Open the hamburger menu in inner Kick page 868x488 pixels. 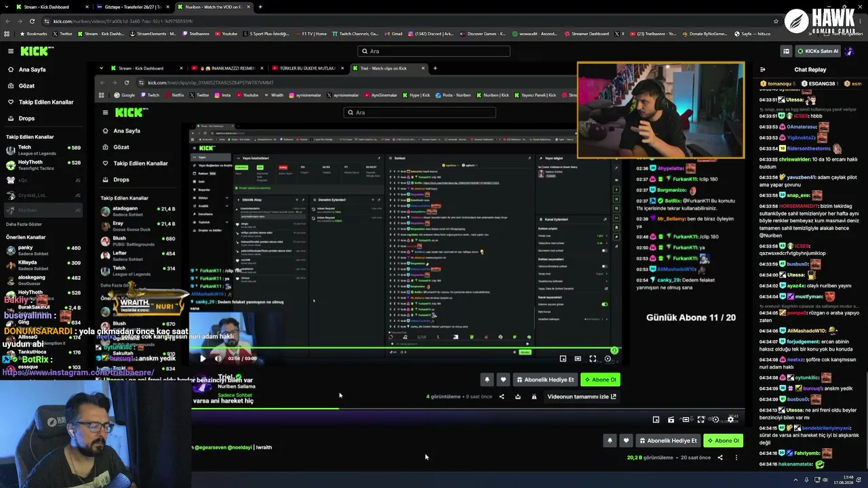tap(105, 113)
